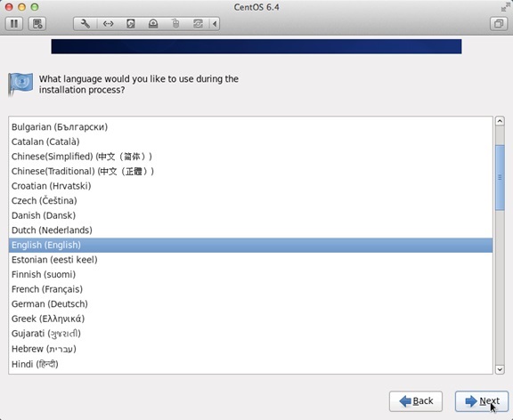The height and width of the screenshot is (420, 513).
Task: Click the network adapter arrows icon
Action: 109,24
